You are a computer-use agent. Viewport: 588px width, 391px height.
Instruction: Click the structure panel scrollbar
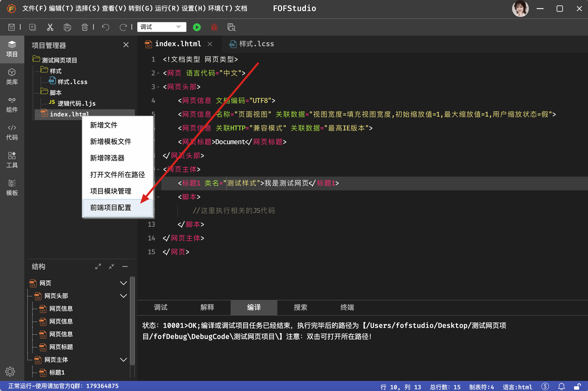(x=132, y=321)
